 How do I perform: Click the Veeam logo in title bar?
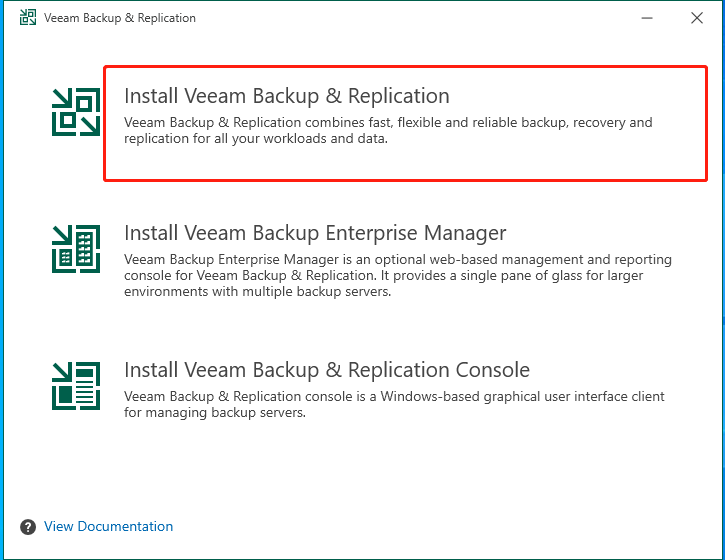pos(28,18)
